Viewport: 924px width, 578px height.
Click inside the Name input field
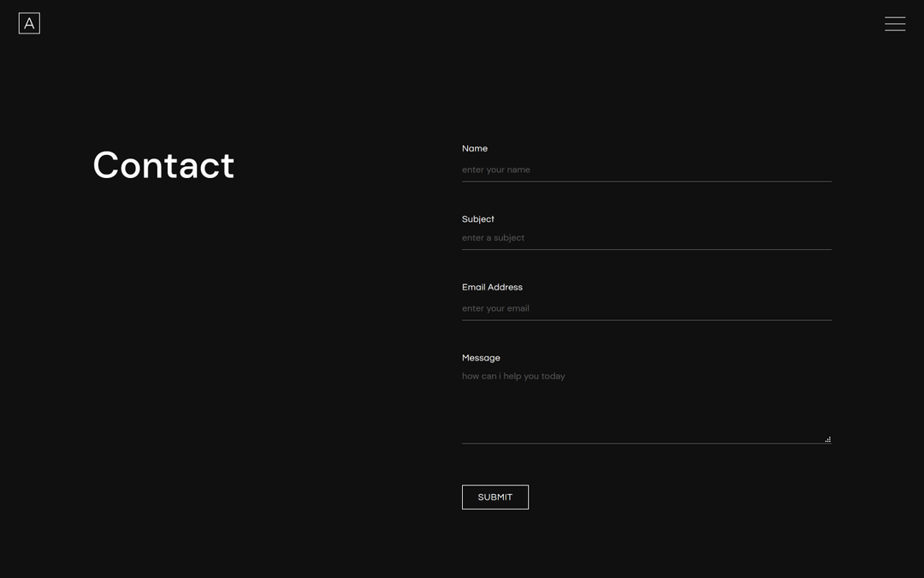coord(646,170)
